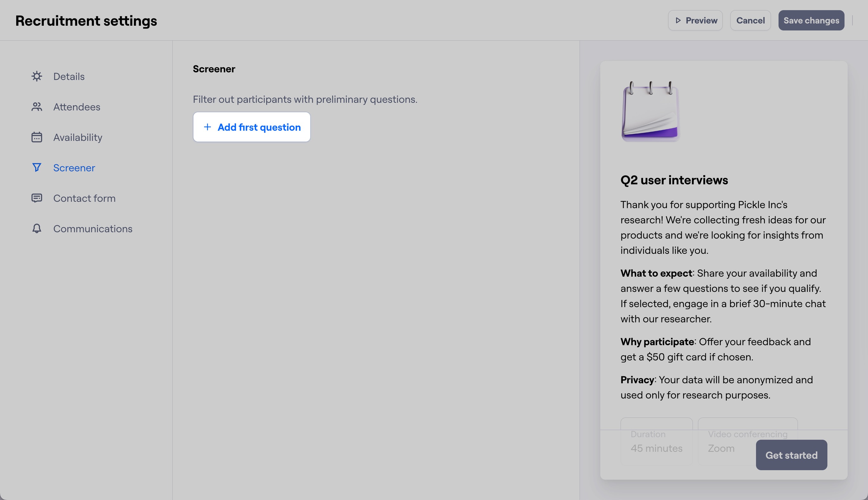Click the Contact form message icon
The width and height of the screenshot is (868, 500).
(37, 198)
